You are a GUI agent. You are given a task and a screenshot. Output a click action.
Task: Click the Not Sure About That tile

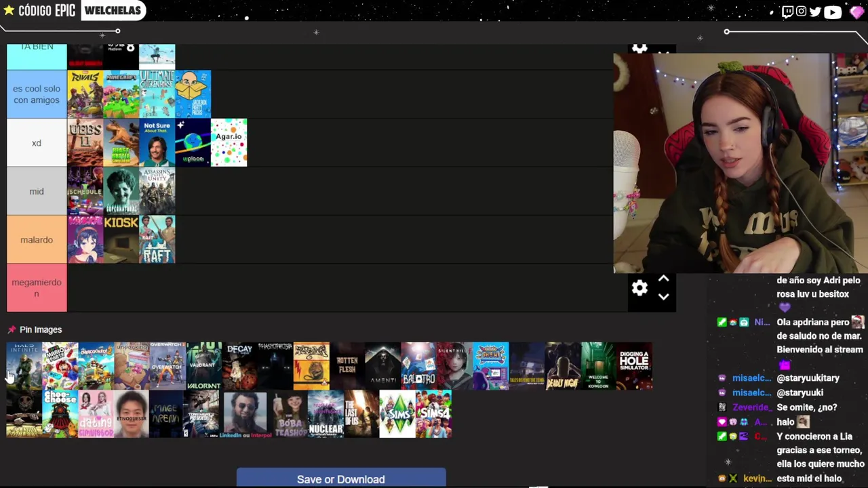(x=157, y=143)
